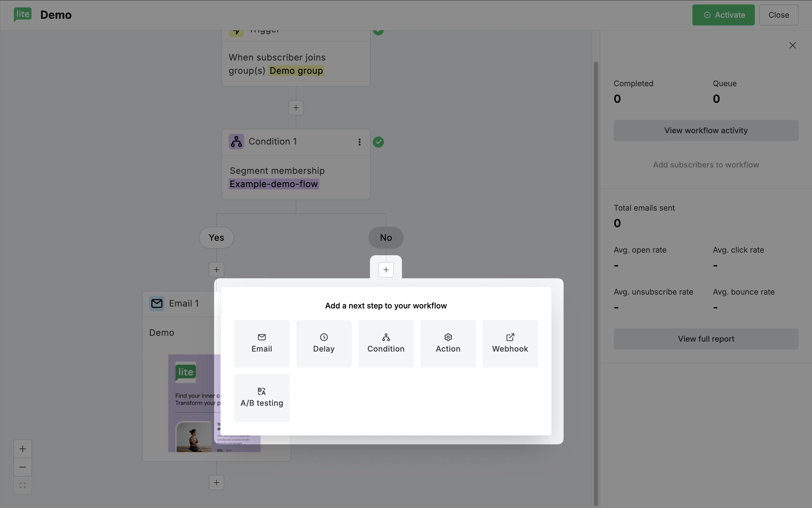This screenshot has height=508, width=812.
Task: Add a Delay step
Action: (324, 343)
